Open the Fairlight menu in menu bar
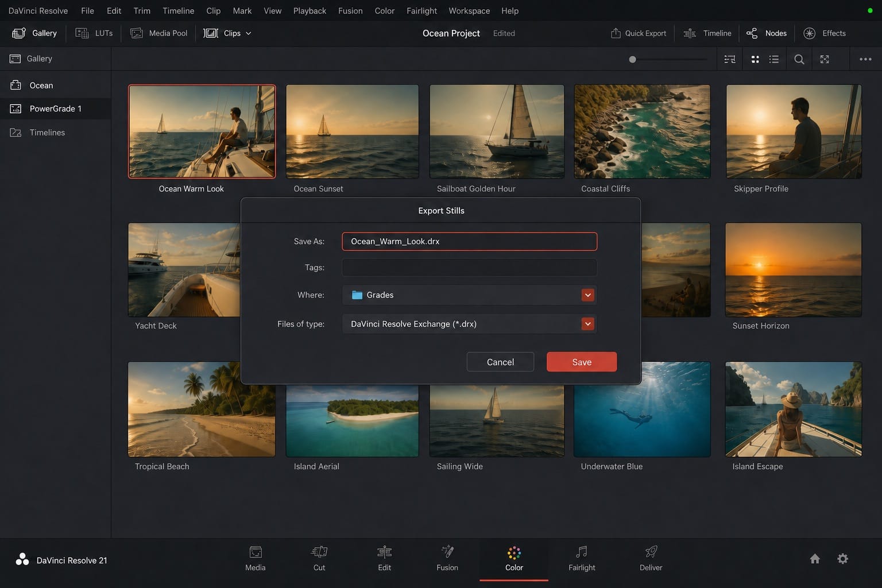The width and height of the screenshot is (882, 588). [x=421, y=10]
